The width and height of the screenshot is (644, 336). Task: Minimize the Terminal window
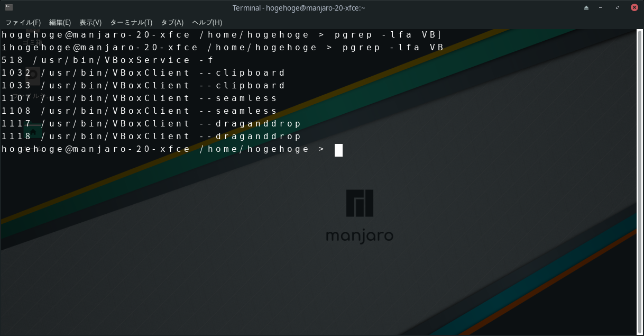pyautogui.click(x=602, y=7)
